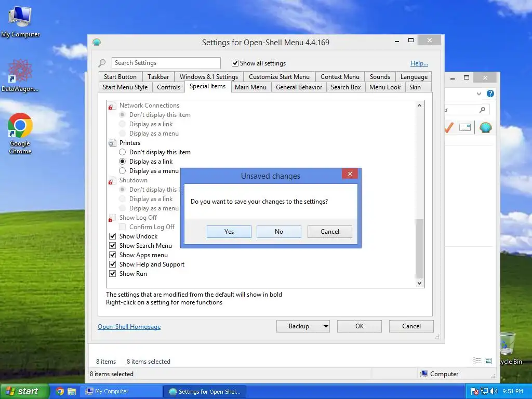This screenshot has width=532, height=399.
Task: Open the DataWagon desktop shortcut
Action: [20, 75]
